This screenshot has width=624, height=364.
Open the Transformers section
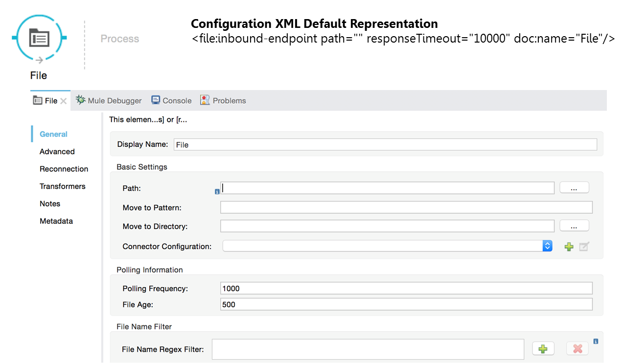click(x=63, y=186)
